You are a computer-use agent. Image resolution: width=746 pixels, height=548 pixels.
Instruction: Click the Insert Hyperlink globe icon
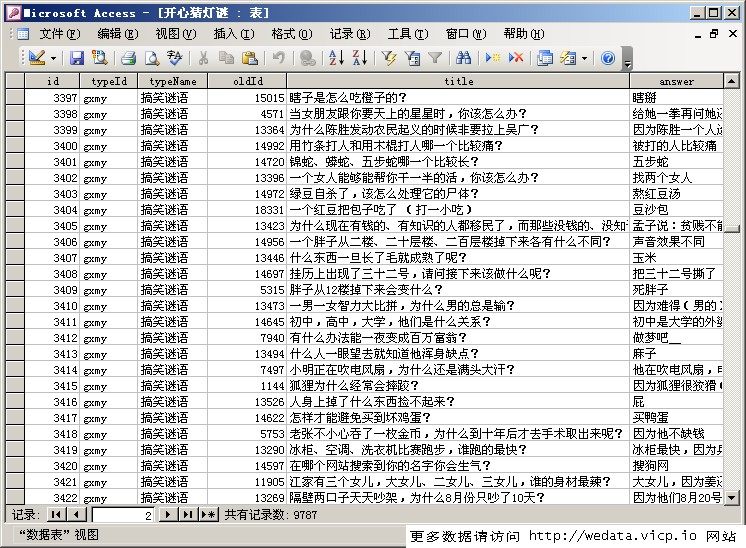pos(308,58)
